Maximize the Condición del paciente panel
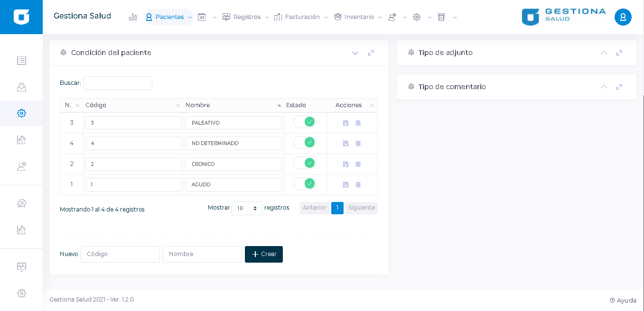644x311 pixels. [x=371, y=53]
